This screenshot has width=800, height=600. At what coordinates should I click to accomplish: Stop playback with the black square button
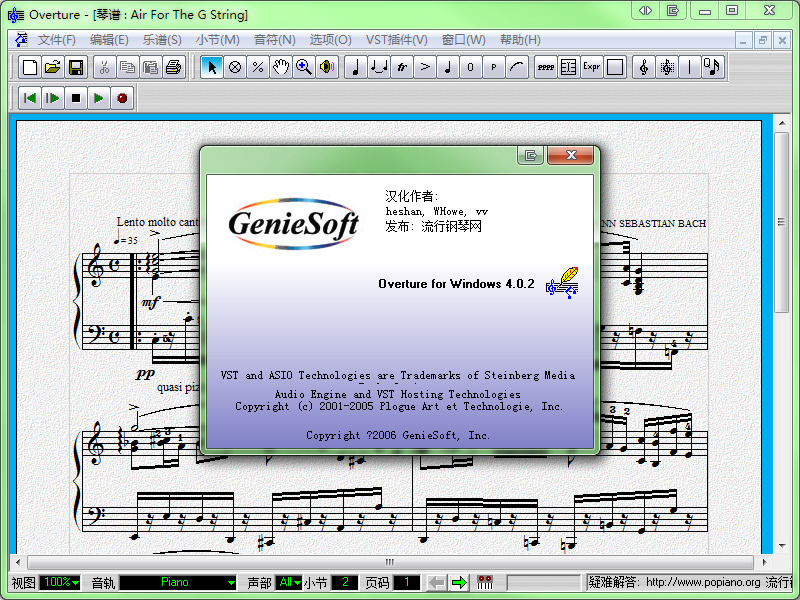tap(76, 98)
